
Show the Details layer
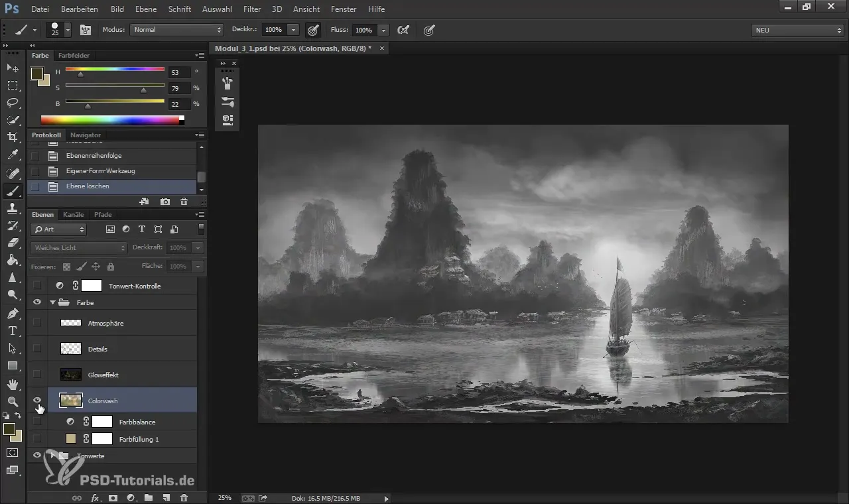(37, 348)
